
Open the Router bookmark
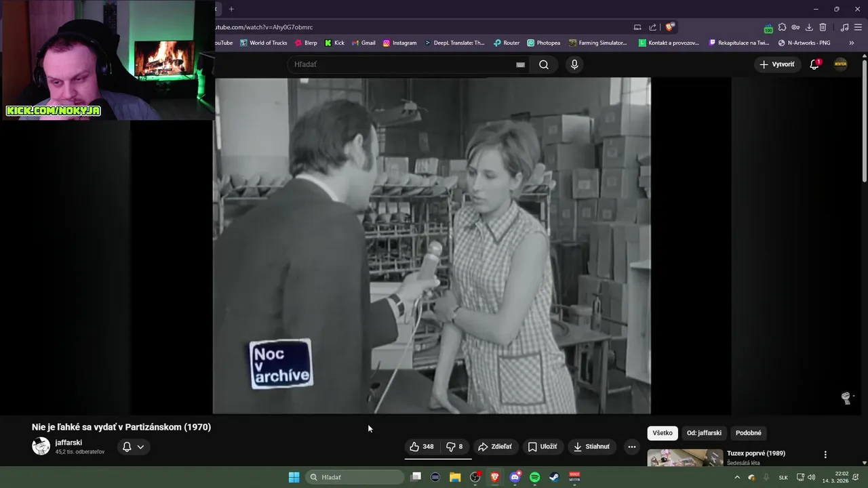[507, 43]
